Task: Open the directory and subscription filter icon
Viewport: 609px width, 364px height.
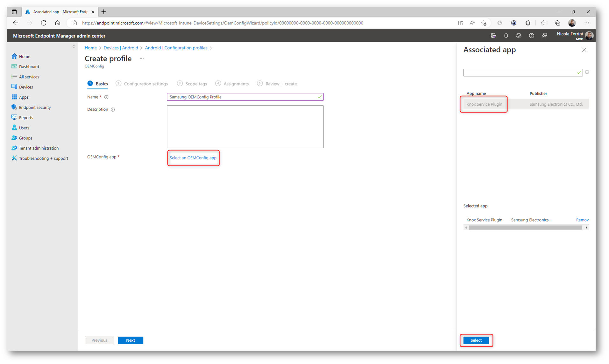Action: click(x=493, y=36)
